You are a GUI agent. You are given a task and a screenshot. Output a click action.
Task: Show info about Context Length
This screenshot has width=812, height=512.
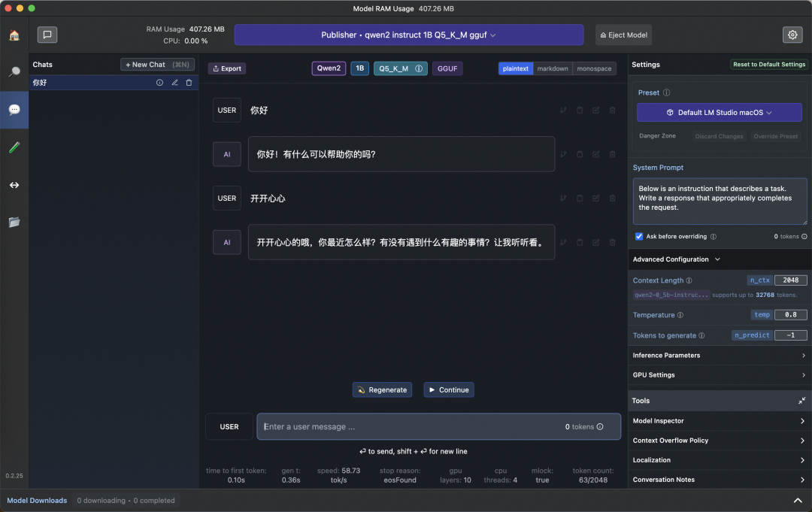click(689, 280)
